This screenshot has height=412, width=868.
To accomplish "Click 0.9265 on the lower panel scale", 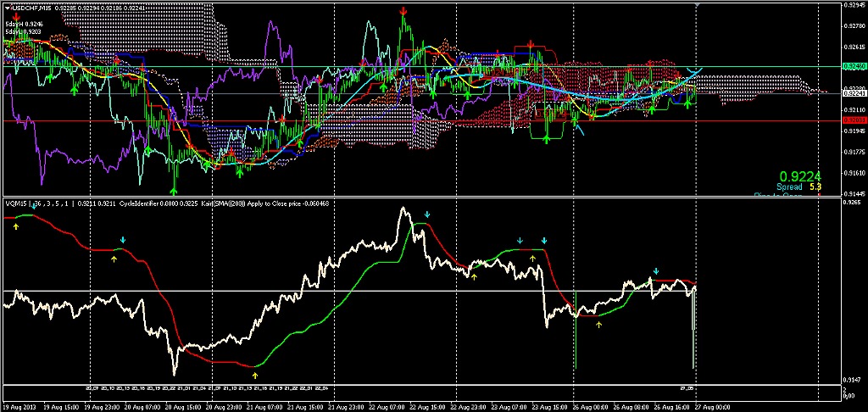I will click(x=853, y=203).
